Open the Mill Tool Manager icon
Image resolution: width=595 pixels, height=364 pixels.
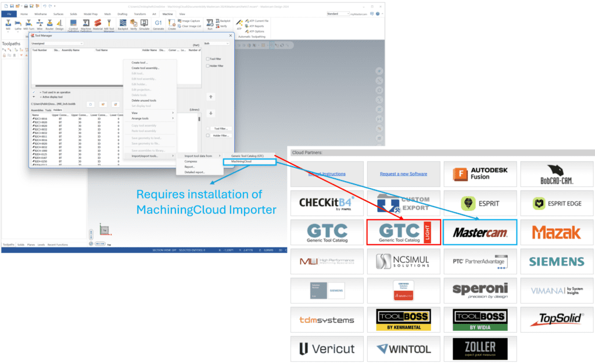coord(109,25)
